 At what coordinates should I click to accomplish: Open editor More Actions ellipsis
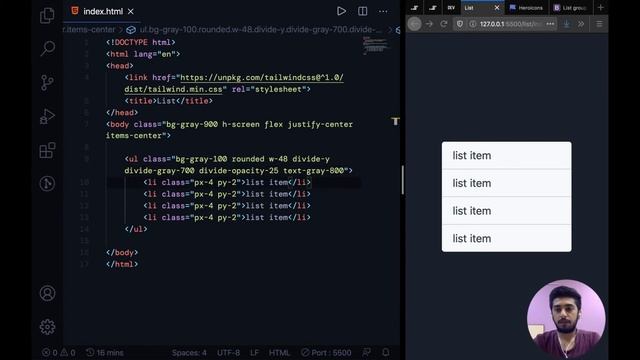(383, 11)
